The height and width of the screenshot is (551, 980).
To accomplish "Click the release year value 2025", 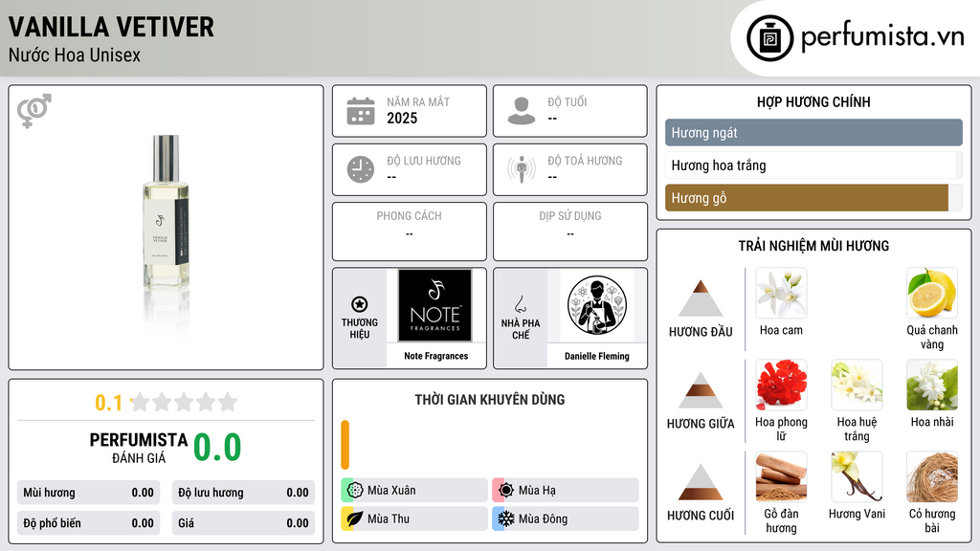I will click(402, 118).
